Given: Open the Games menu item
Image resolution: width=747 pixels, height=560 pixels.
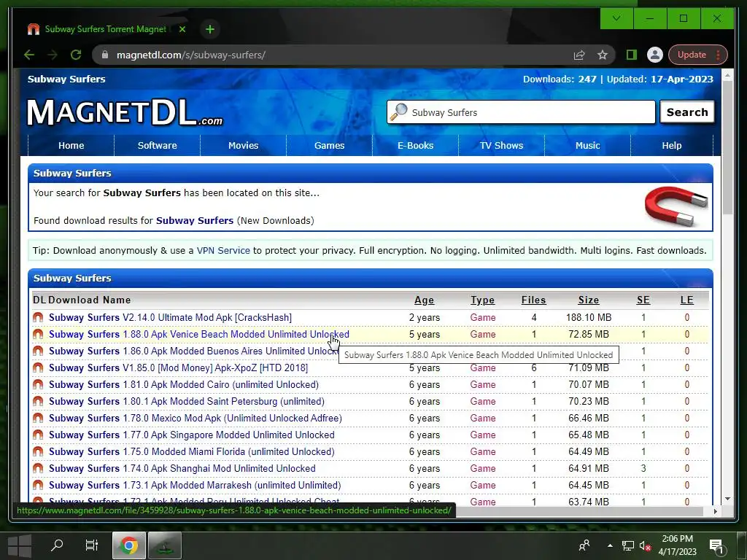Looking at the screenshot, I should pyautogui.click(x=329, y=145).
